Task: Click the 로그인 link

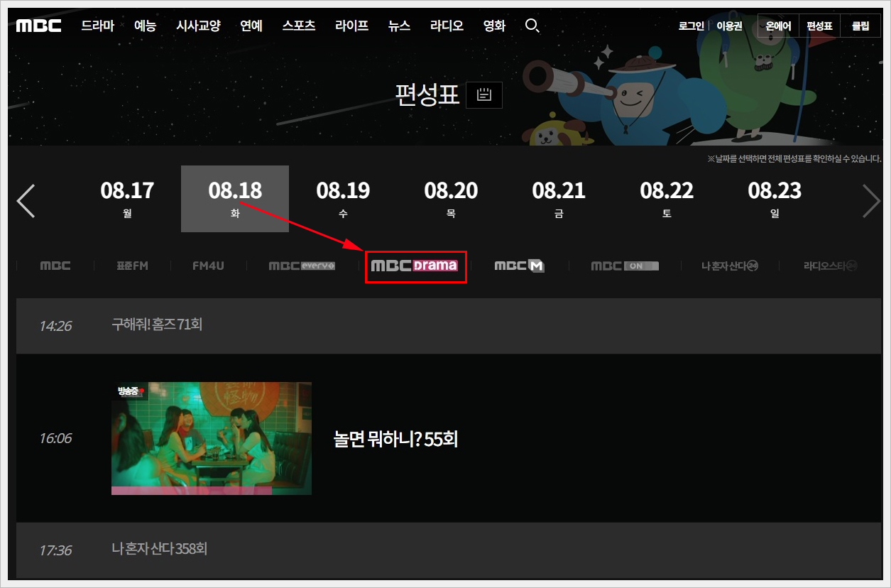Action: tap(692, 26)
